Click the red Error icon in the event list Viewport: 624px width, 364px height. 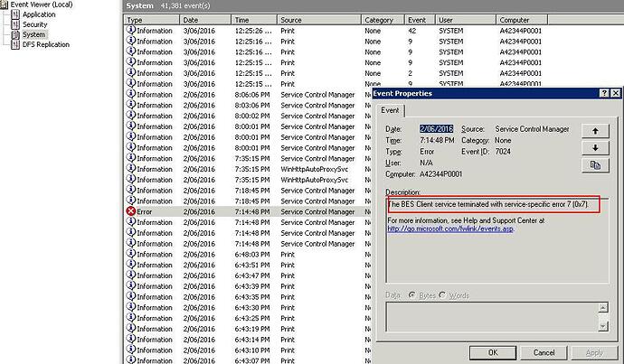(x=131, y=211)
